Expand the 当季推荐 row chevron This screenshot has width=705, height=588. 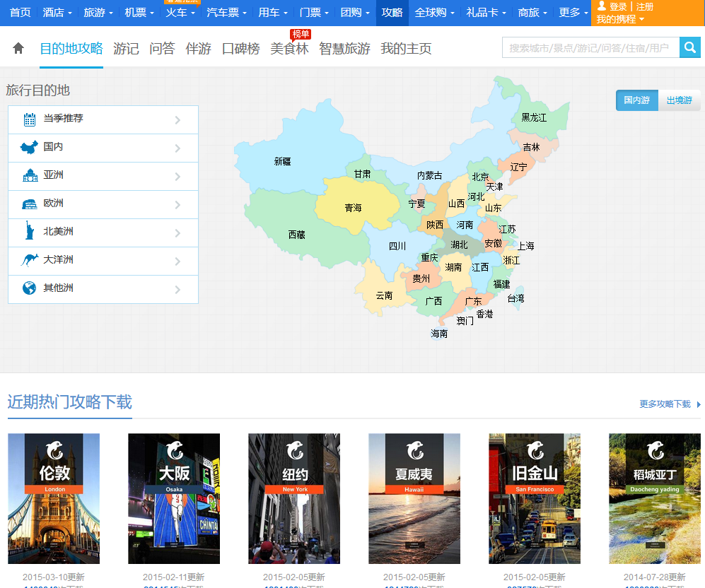point(177,120)
